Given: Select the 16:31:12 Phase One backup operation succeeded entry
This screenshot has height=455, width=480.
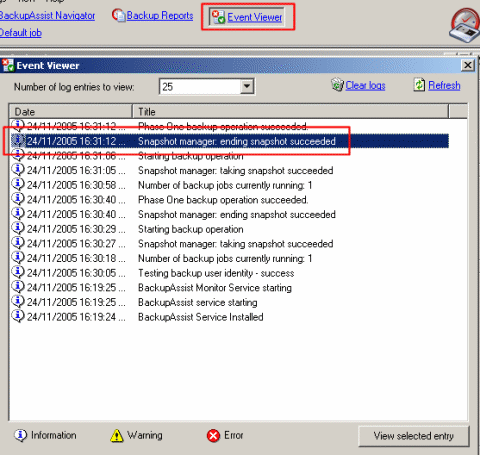Looking at the screenshot, I should pyautogui.click(x=229, y=126).
